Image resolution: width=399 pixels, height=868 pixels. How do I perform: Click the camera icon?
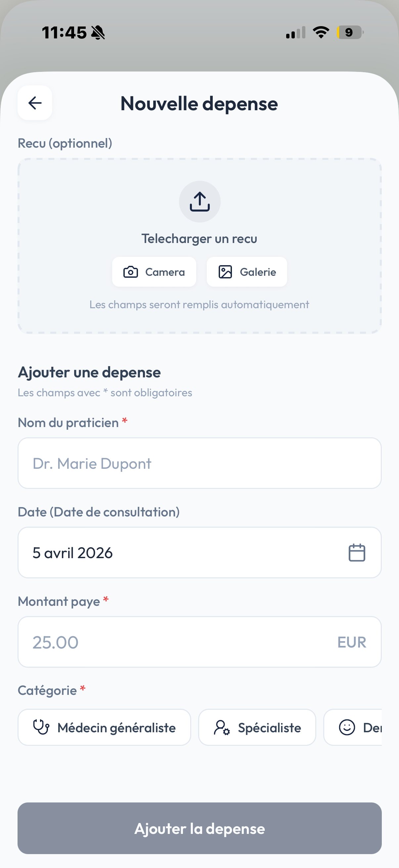[131, 272]
